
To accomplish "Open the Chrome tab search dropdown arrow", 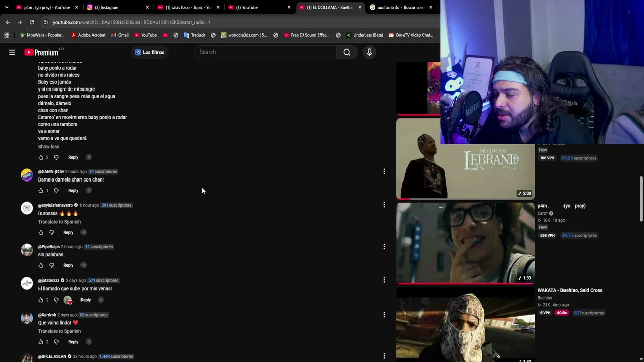I will (7, 7).
